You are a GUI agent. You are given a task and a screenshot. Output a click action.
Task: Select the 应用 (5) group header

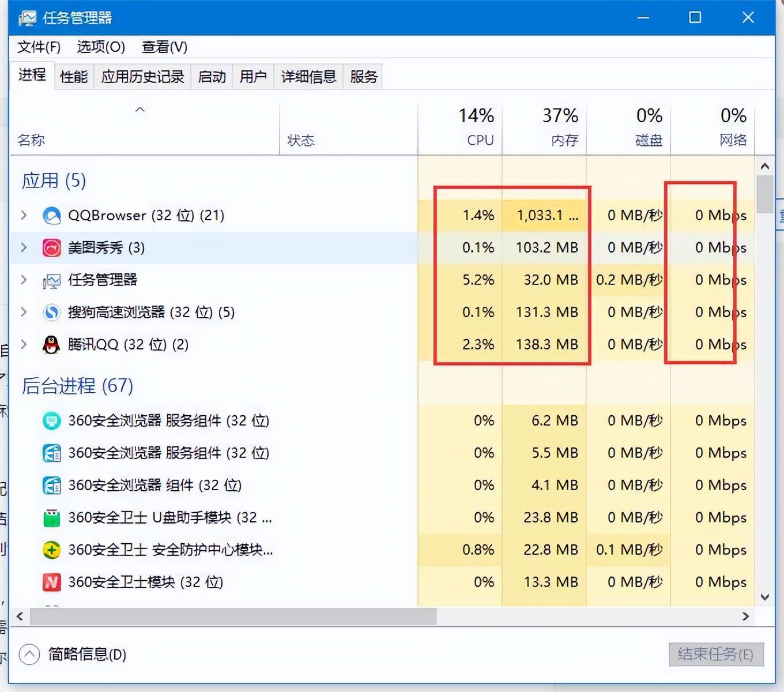(x=54, y=181)
